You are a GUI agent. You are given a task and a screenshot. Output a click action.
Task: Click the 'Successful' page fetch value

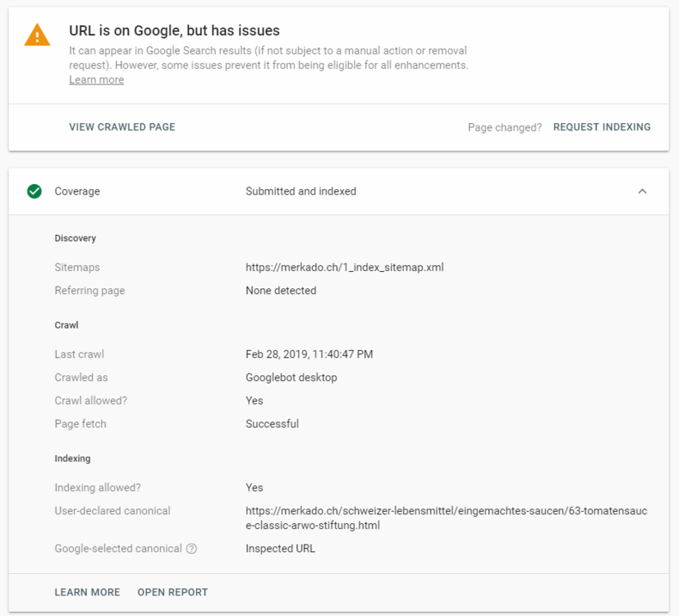pyautogui.click(x=272, y=424)
